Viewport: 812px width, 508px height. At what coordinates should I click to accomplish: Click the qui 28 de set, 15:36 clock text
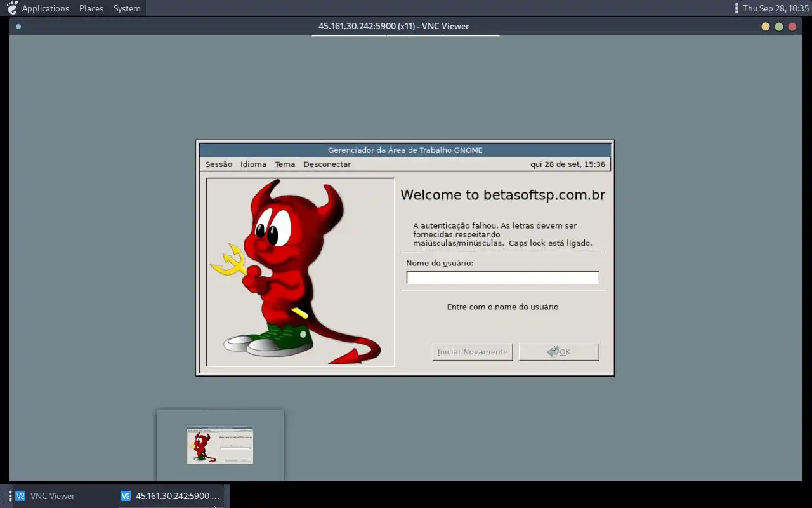pos(568,164)
